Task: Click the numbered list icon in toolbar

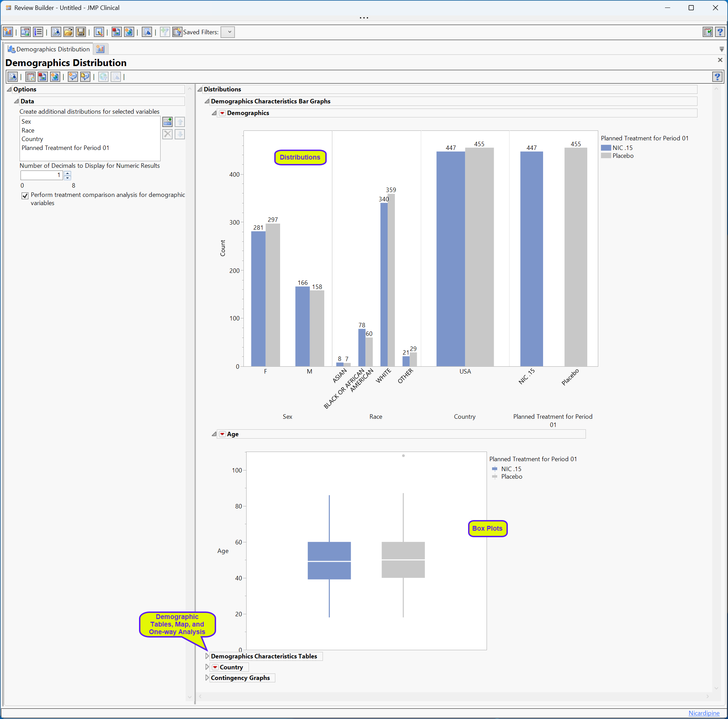Action: click(38, 32)
